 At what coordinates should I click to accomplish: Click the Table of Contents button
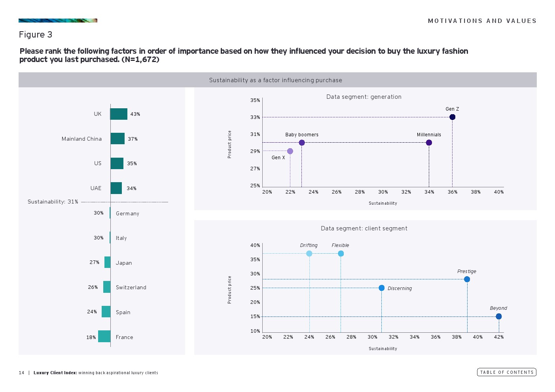click(x=506, y=372)
